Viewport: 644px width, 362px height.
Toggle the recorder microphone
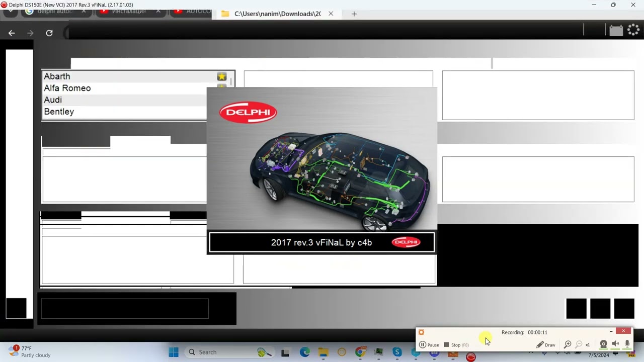(x=627, y=344)
